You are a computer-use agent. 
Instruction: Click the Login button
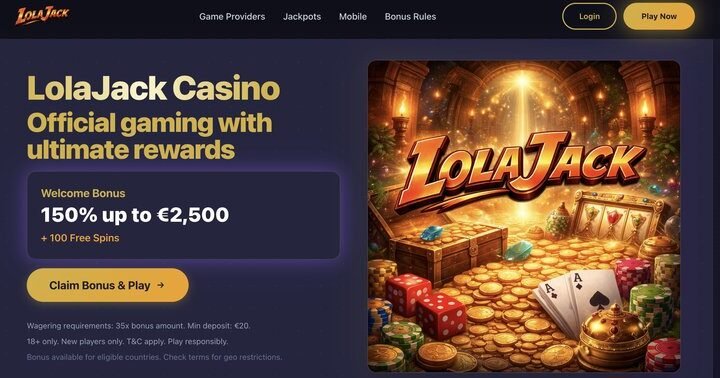point(589,17)
